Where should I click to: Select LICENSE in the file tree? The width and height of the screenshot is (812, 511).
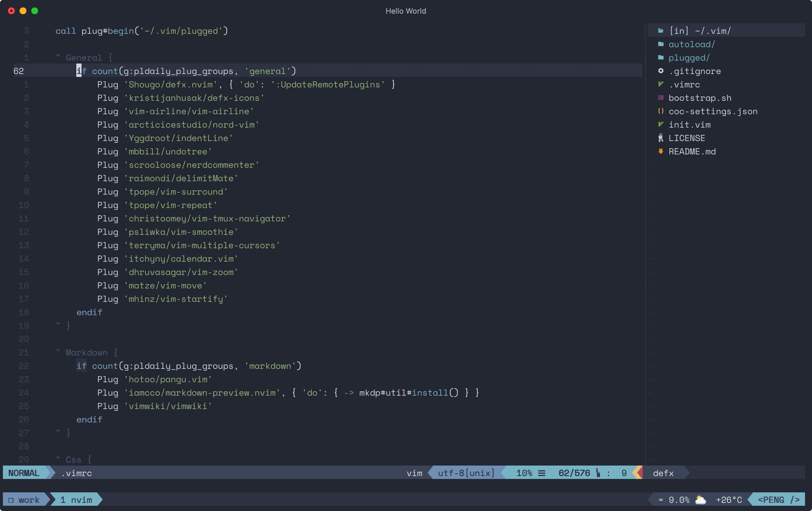686,138
